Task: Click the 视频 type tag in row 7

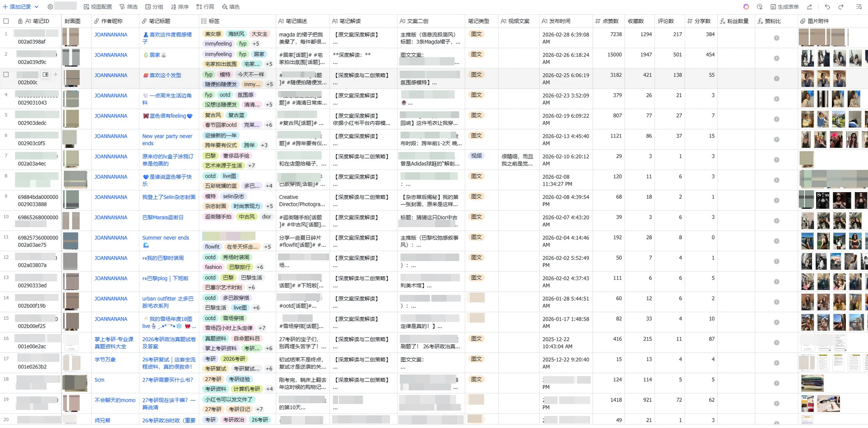Action: coord(476,156)
